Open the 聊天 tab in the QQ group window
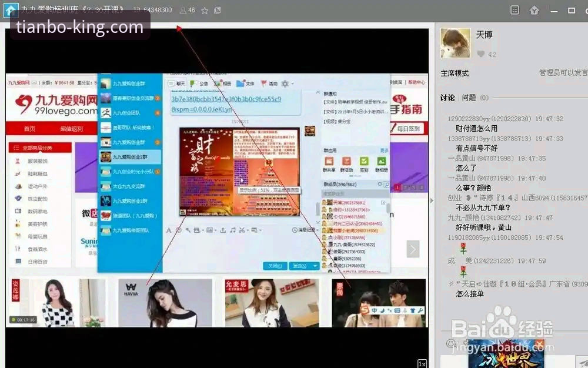Image resolution: width=588 pixels, height=368 pixels. click(x=176, y=83)
